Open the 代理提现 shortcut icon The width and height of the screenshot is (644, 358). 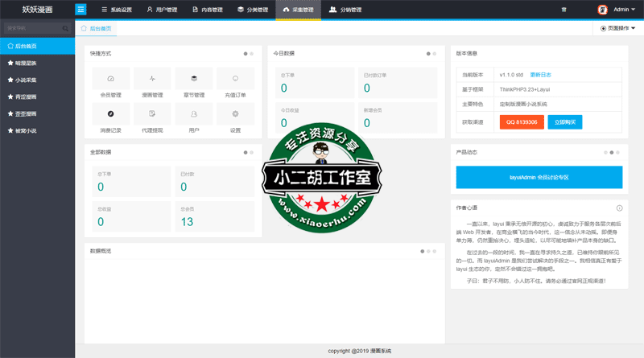point(152,114)
